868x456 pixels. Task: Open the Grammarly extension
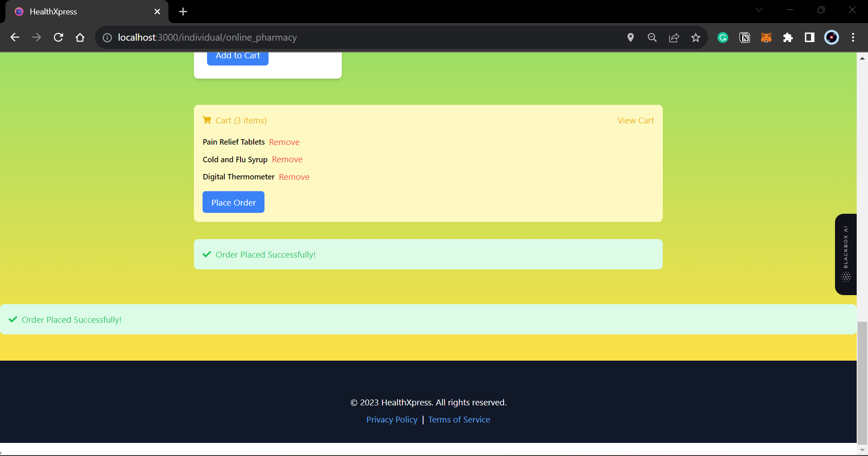click(x=723, y=38)
